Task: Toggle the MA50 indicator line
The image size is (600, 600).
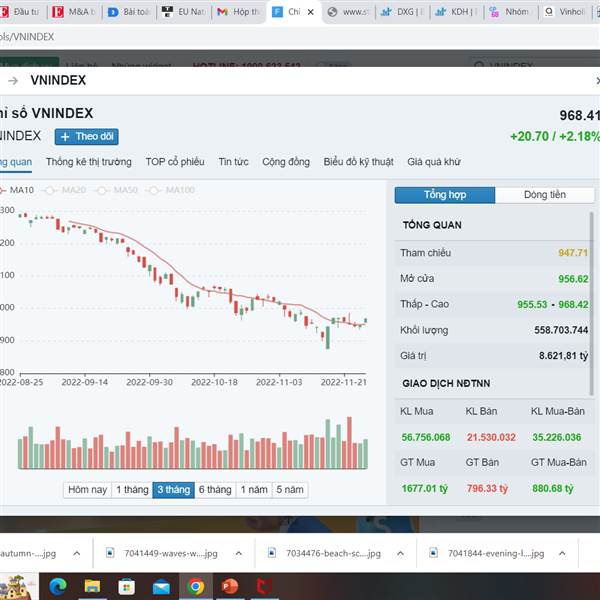Action: [x=116, y=190]
